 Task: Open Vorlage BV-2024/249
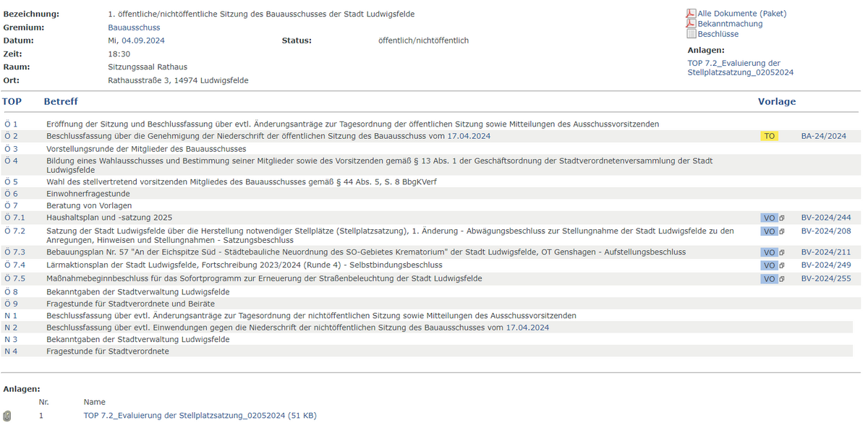pos(825,265)
